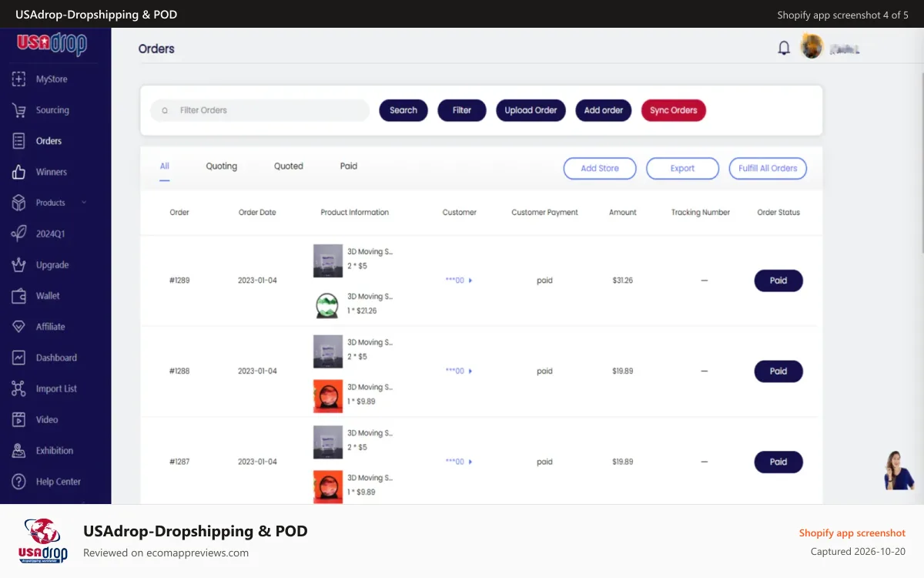Click masked customer name in order #1289
924x578 pixels.
[455, 281]
